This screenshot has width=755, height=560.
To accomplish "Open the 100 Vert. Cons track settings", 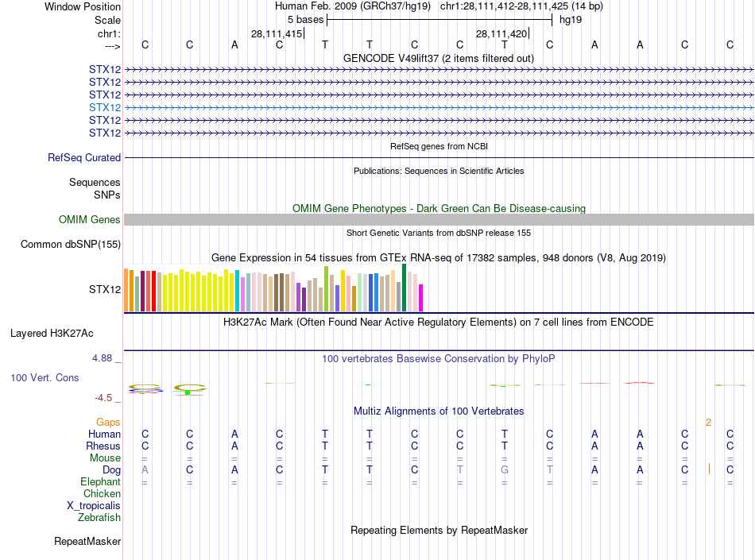I will (x=45, y=377).
